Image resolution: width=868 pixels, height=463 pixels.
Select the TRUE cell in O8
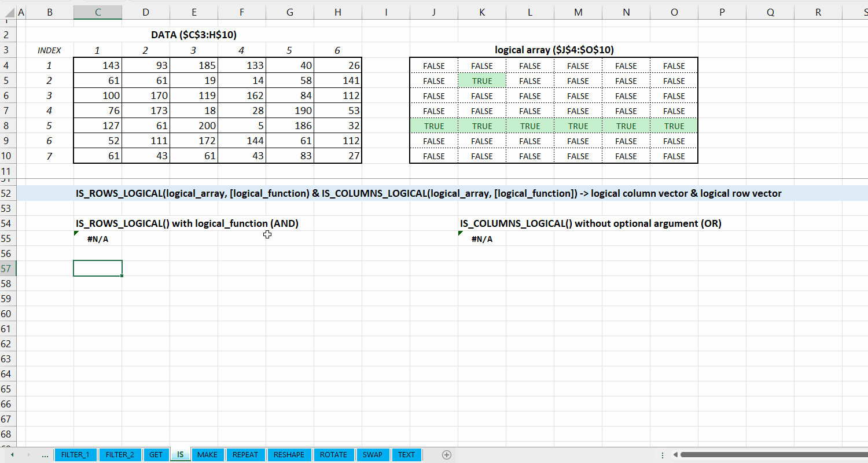(674, 126)
